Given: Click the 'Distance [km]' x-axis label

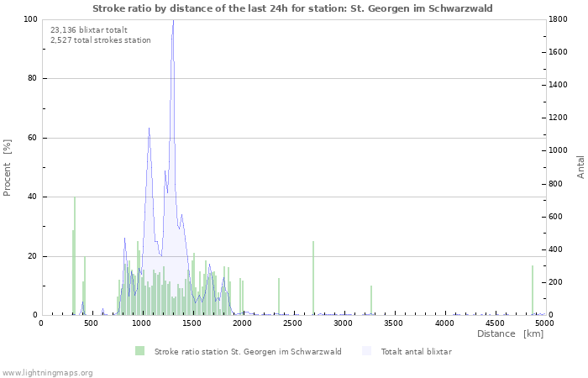Looking at the screenshot, I should coord(510,333).
